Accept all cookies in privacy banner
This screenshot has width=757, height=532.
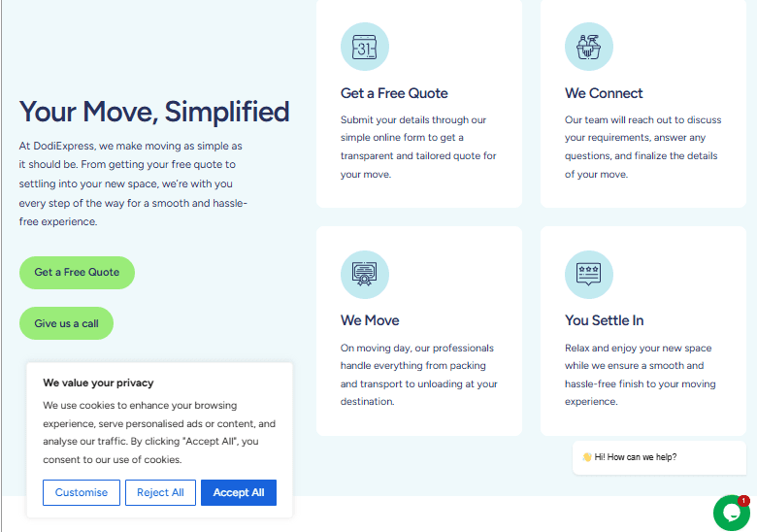tap(239, 492)
